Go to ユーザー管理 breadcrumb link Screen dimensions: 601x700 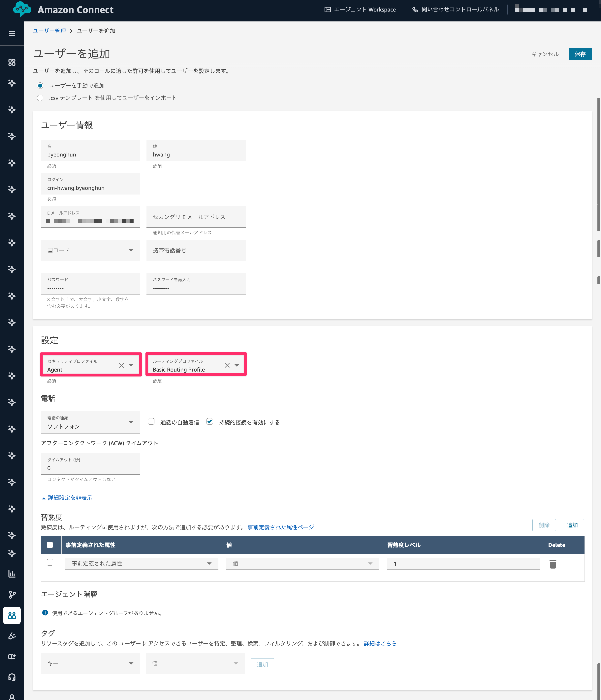point(49,31)
